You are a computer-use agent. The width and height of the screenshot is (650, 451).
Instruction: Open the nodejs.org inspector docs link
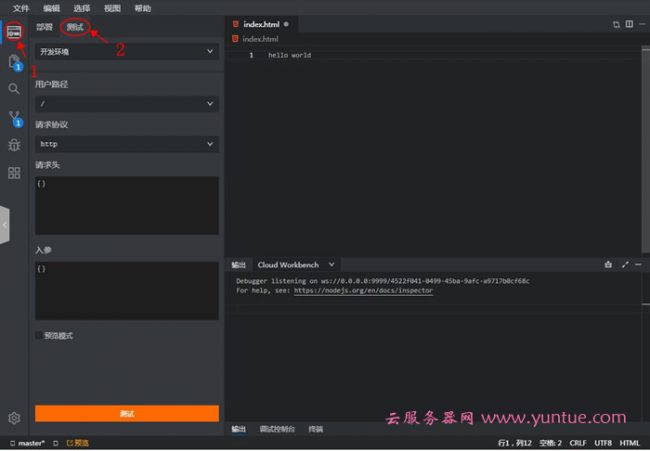coord(363,290)
